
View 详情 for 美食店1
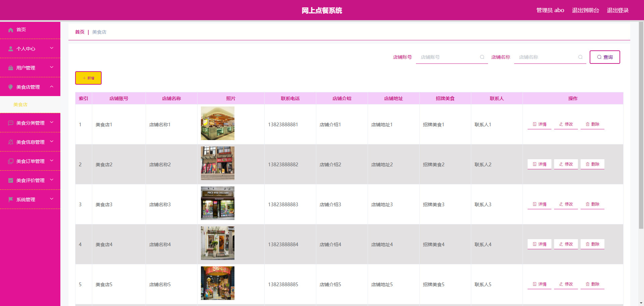click(539, 124)
